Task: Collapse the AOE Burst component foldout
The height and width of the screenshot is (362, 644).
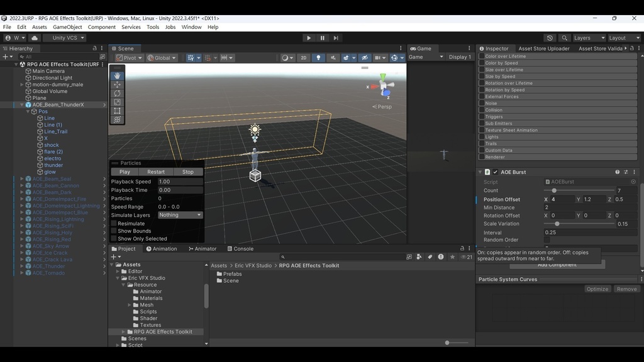Action: point(480,172)
